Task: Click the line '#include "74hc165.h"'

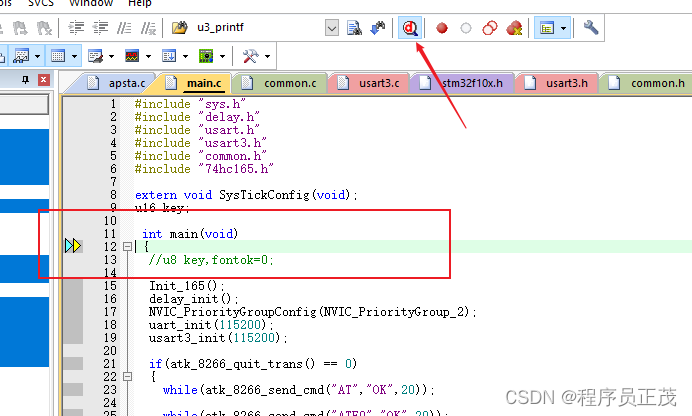Action: (x=204, y=169)
